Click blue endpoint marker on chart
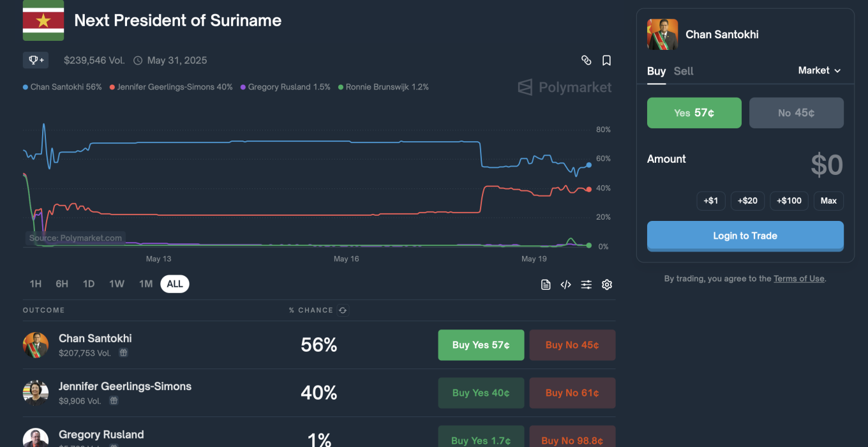868x447 pixels. click(588, 165)
